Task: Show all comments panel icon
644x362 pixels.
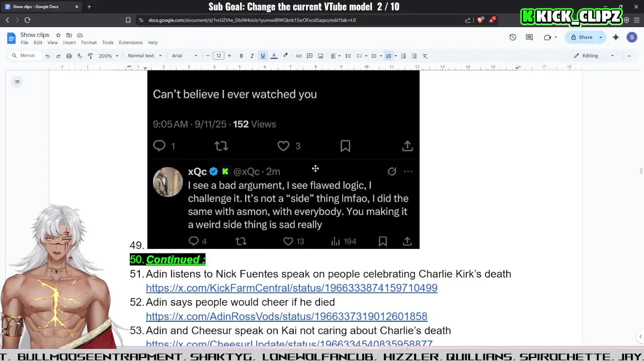Action: pos(529,37)
